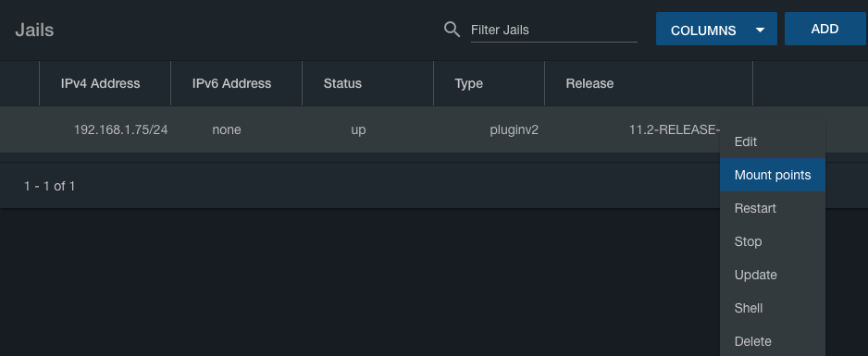Sort by the Status column header
This screenshot has width=868, height=356.
tap(342, 83)
